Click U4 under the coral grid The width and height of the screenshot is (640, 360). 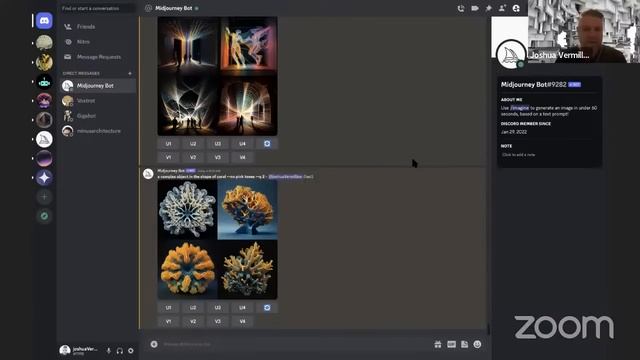coord(242,307)
